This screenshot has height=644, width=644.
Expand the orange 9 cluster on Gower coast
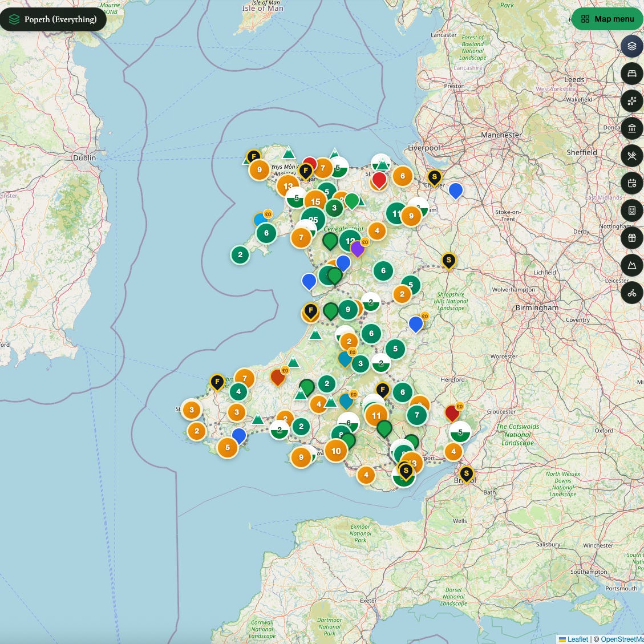click(301, 457)
